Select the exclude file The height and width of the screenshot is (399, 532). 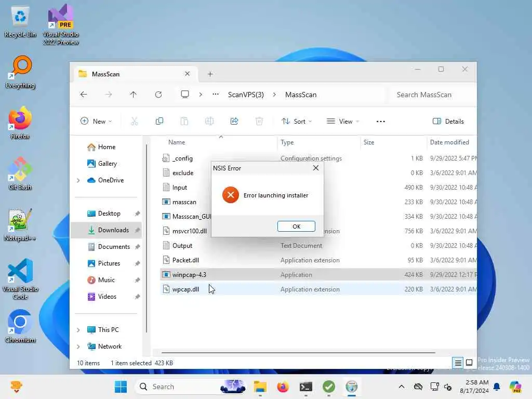coord(182,173)
